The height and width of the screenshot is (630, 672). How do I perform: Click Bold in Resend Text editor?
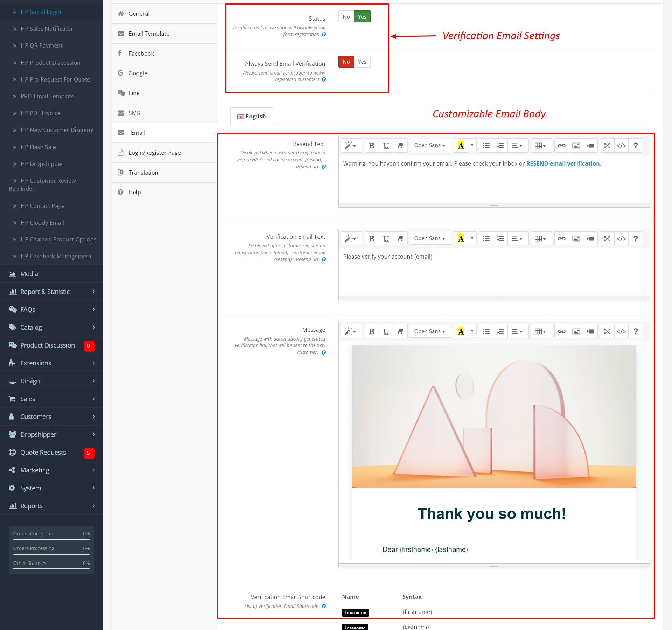pyautogui.click(x=372, y=146)
